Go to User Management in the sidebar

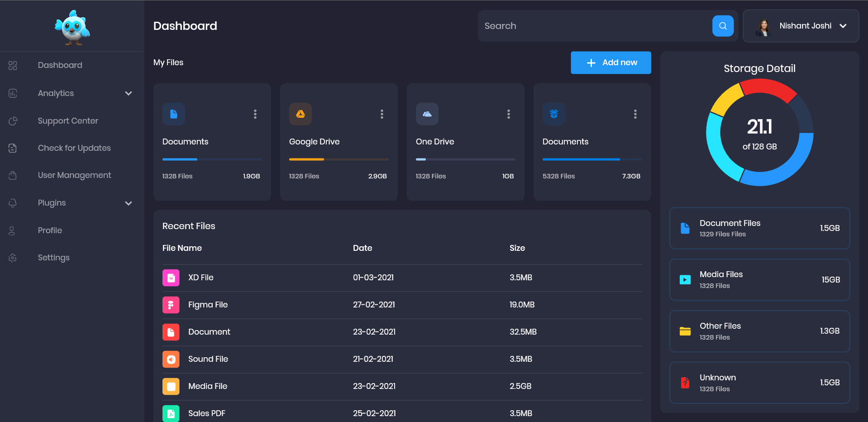(x=74, y=175)
